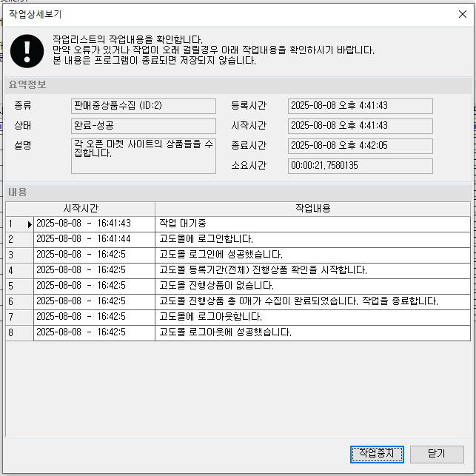This screenshot has width=476, height=476.
Task: Click the time cell in row 5
Action: click(95, 286)
